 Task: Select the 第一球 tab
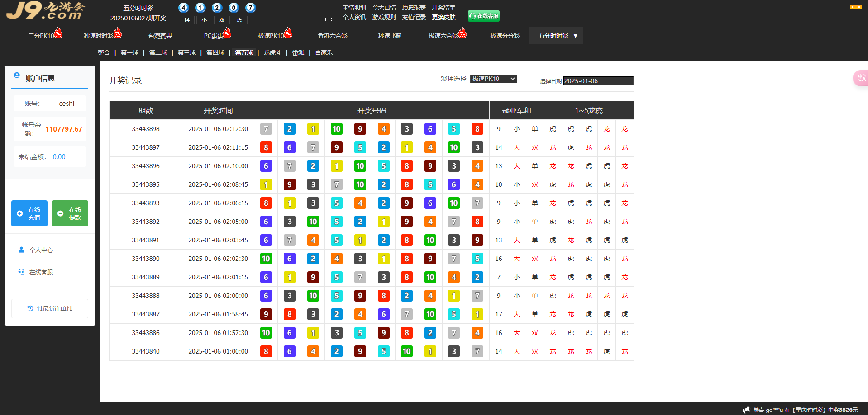pos(129,52)
